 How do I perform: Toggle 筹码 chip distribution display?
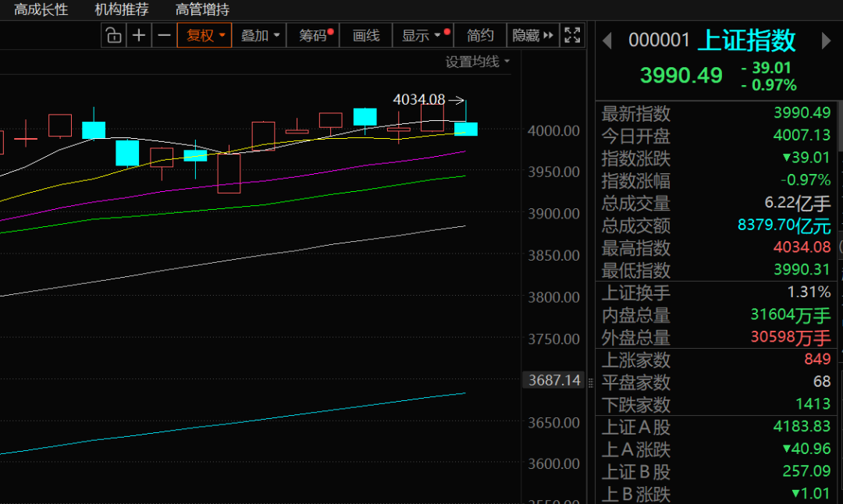pyautogui.click(x=314, y=35)
